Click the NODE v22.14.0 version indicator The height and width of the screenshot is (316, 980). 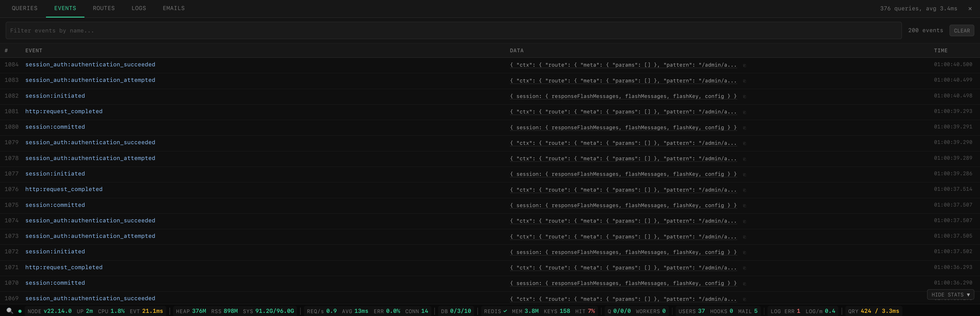(50, 311)
